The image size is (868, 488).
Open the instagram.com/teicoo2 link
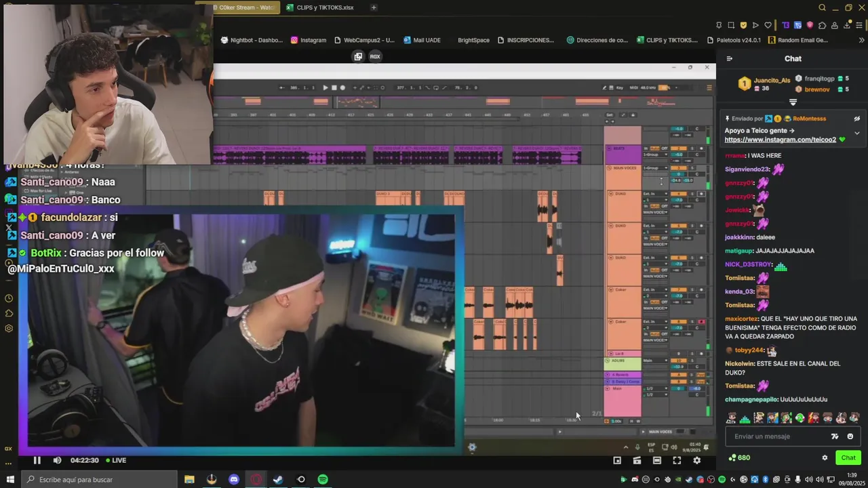point(780,140)
